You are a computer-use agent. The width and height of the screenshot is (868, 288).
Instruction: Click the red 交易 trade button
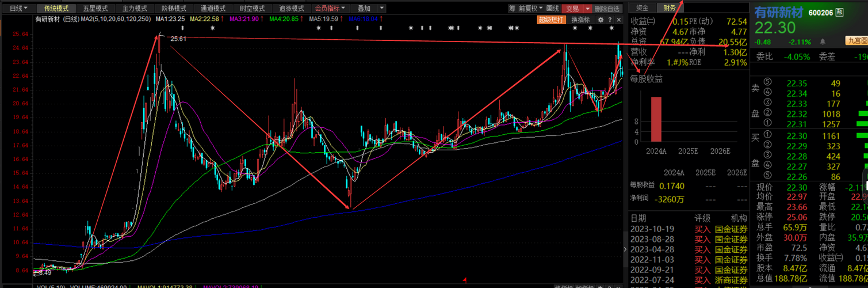pyautogui.click(x=572, y=9)
